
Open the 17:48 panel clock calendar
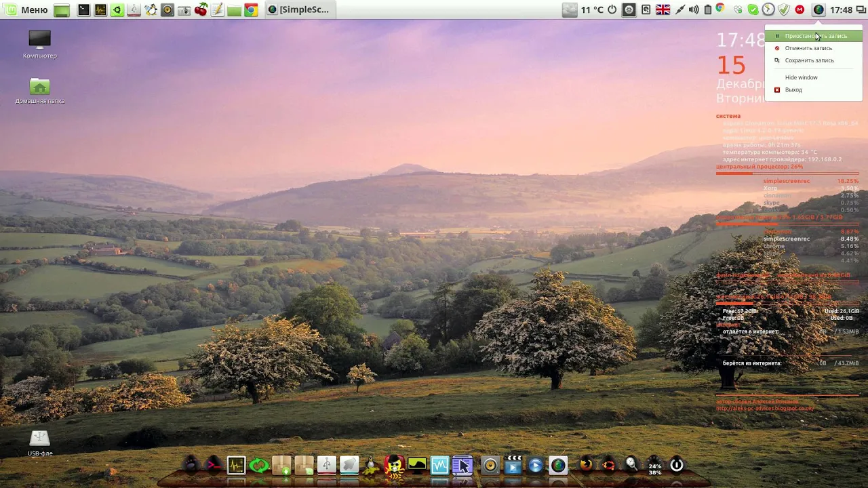click(x=841, y=9)
